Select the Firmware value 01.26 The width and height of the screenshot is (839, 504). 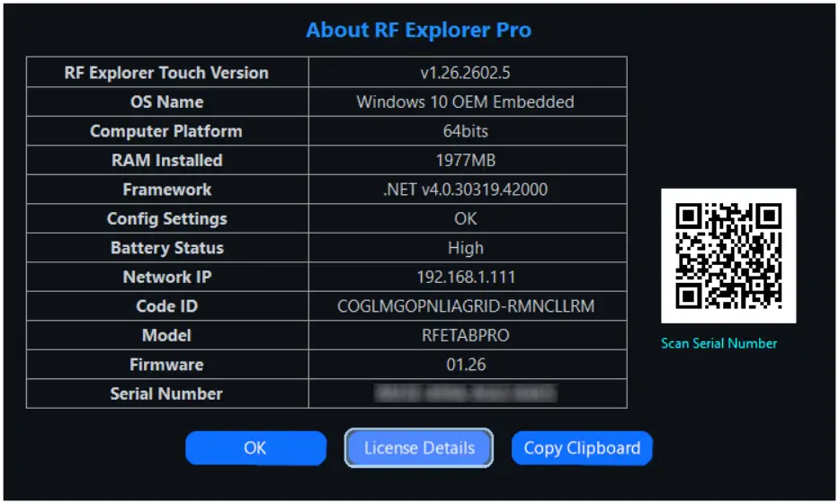pos(466,365)
